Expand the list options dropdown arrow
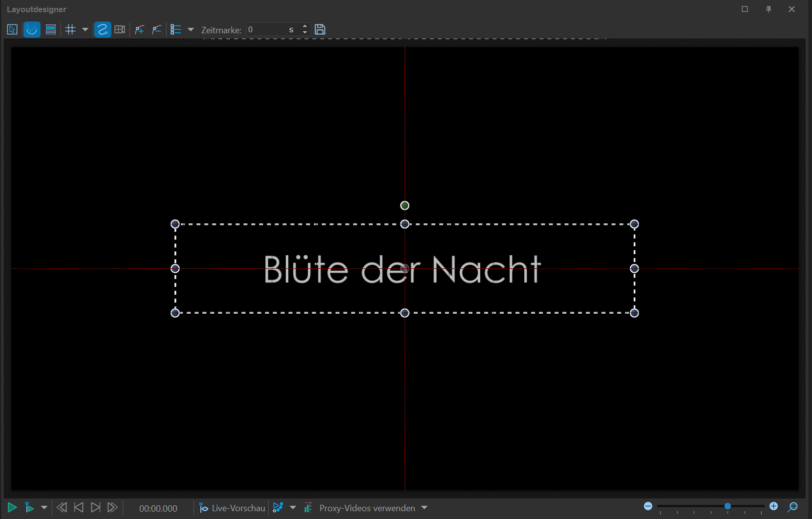This screenshot has height=519, width=812. (191, 30)
